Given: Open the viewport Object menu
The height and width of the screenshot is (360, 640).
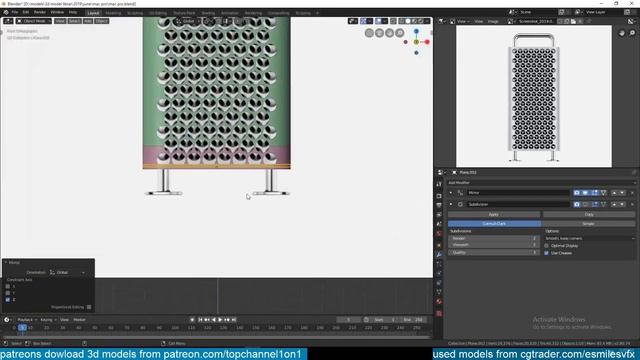Looking at the screenshot, I should pyautogui.click(x=102, y=21).
